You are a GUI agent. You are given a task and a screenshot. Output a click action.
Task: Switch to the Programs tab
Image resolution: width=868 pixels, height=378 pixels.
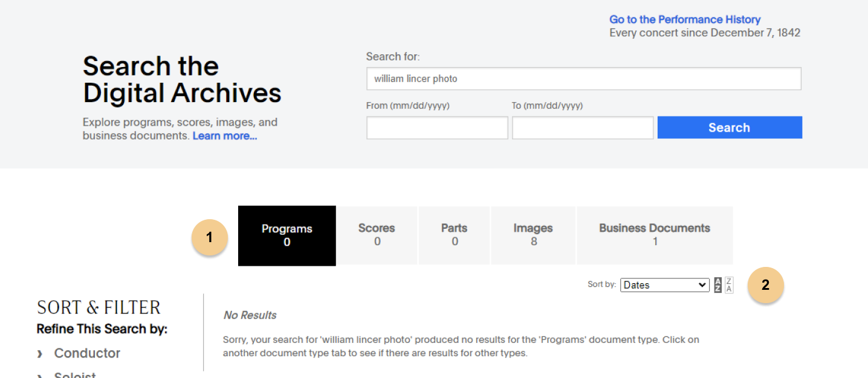287,235
